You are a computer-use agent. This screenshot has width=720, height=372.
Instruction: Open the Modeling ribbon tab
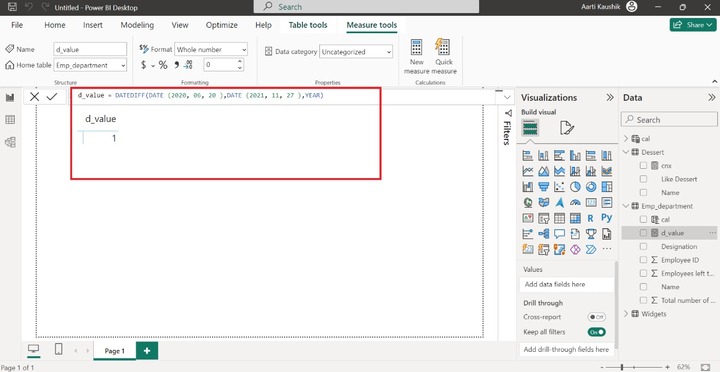[137, 25]
